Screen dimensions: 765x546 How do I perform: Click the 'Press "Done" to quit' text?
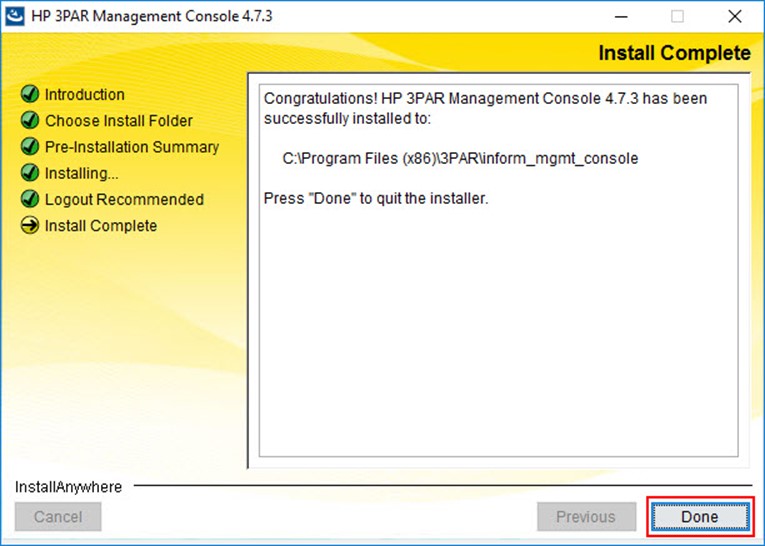tap(376, 198)
